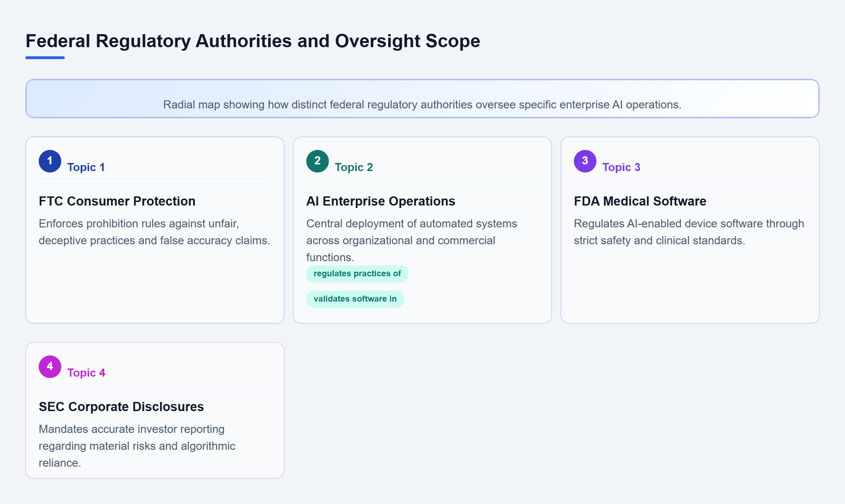
Task: Click the 'Radial map showing' description banner
Action: 423,99
